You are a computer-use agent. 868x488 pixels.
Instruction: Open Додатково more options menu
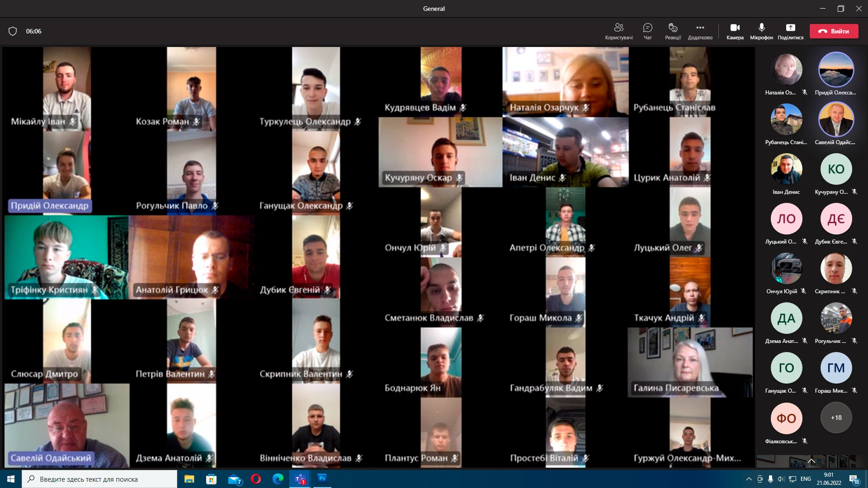point(700,31)
